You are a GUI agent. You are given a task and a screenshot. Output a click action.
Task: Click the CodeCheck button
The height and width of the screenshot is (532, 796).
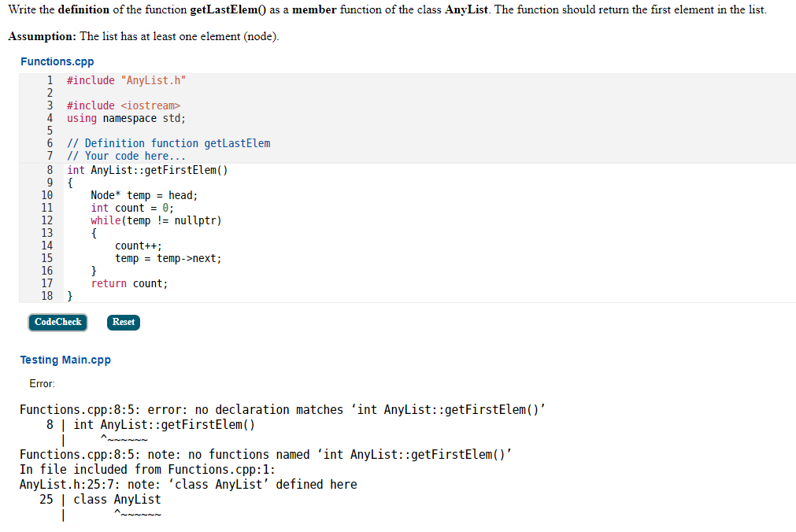click(57, 322)
